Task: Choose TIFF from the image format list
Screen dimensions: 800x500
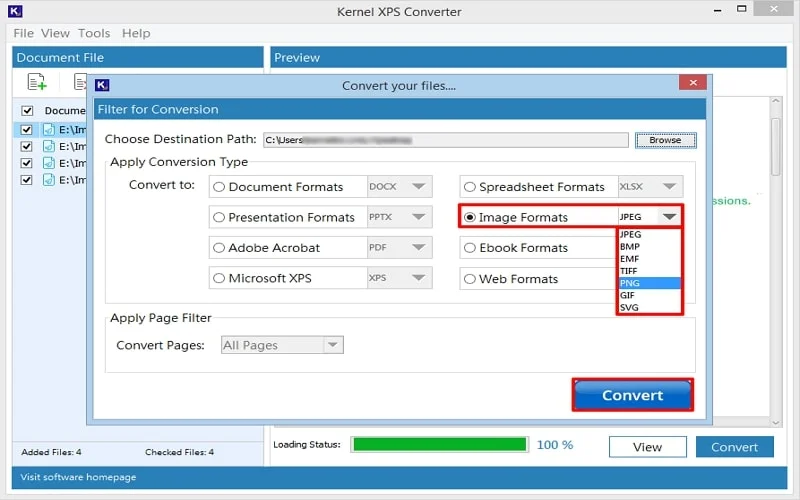Action: pyautogui.click(x=649, y=271)
